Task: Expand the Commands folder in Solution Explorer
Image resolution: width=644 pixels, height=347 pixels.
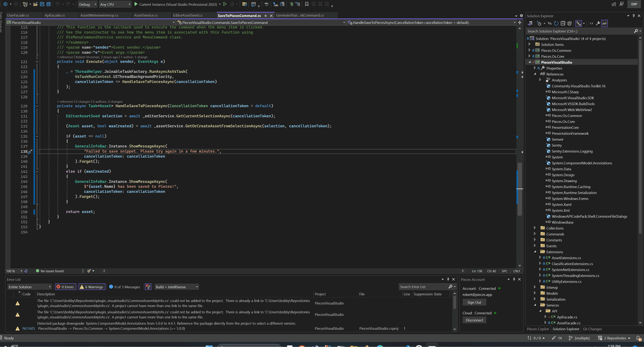Action: point(534,234)
